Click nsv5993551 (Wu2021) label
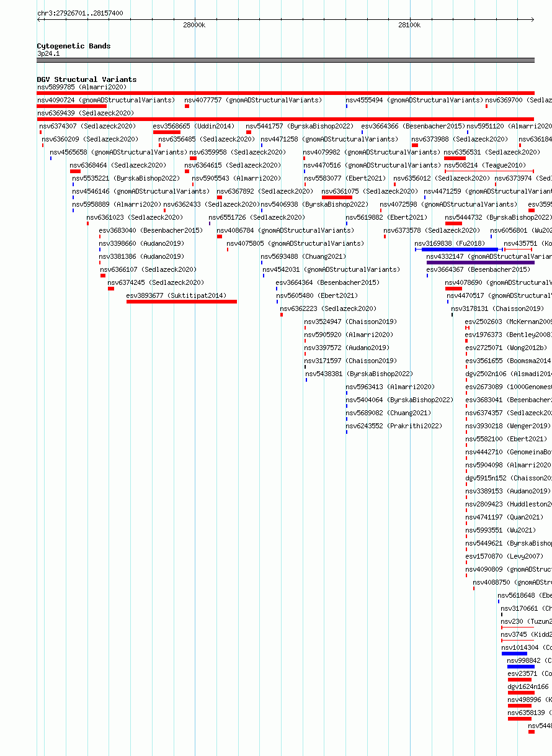The image size is (552, 756). (501, 530)
